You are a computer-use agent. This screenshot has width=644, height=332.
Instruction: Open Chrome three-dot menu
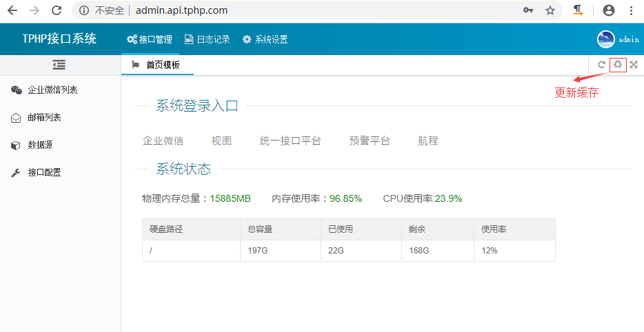tap(632, 10)
